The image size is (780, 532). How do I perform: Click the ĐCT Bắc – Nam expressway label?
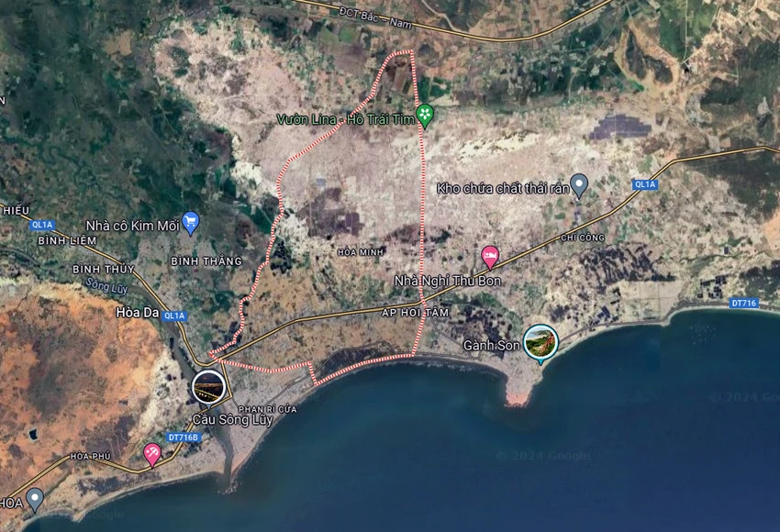click(375, 17)
